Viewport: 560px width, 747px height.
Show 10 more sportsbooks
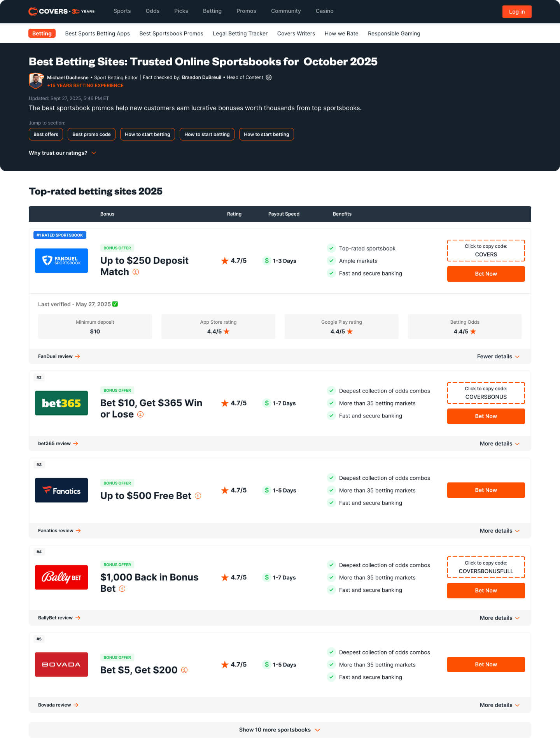[280, 730]
